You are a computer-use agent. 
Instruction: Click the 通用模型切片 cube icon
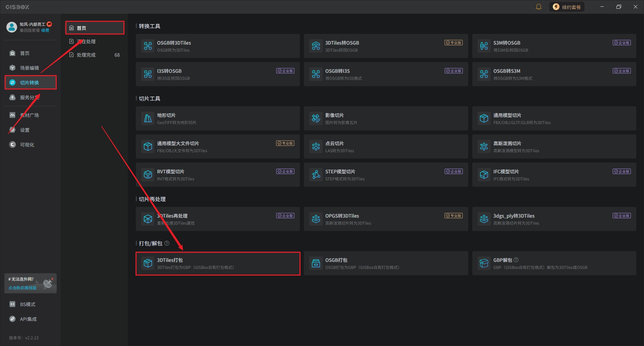point(484,118)
